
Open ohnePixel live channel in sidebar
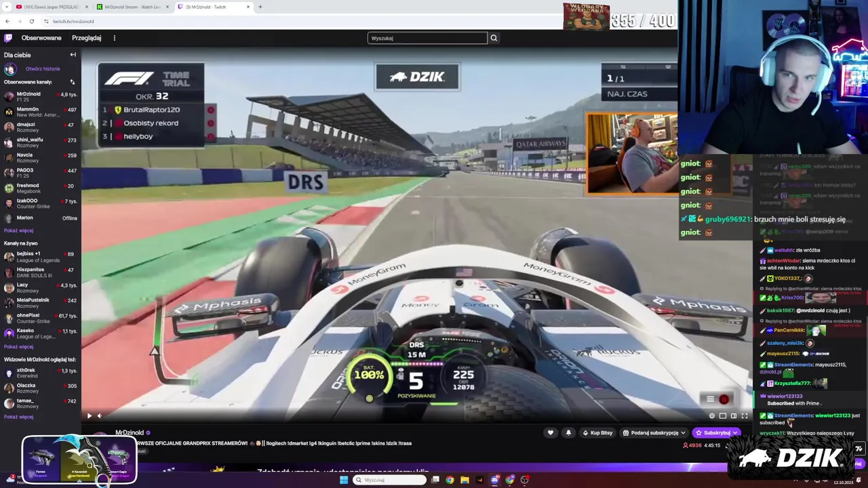pos(41,318)
